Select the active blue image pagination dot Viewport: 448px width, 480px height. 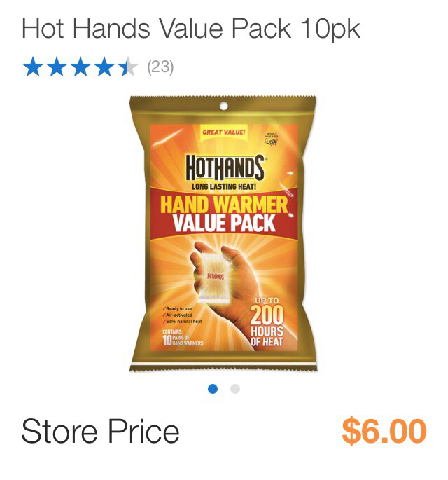click(x=213, y=389)
